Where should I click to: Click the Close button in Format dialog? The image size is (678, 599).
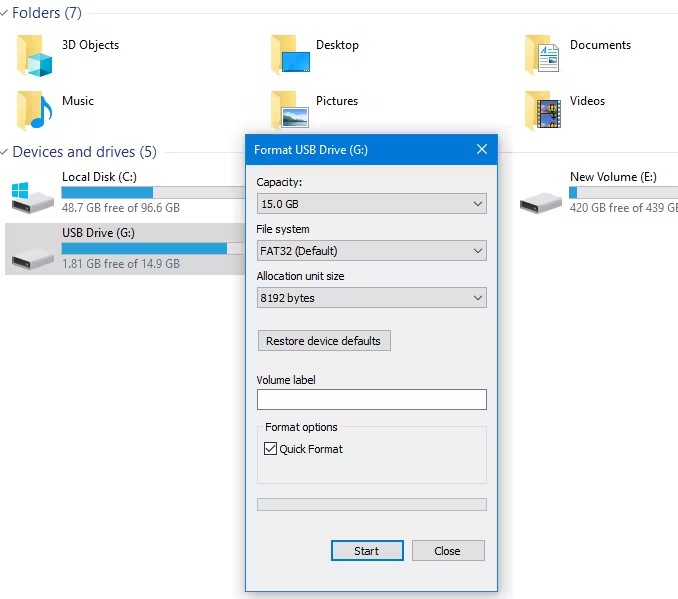point(448,551)
